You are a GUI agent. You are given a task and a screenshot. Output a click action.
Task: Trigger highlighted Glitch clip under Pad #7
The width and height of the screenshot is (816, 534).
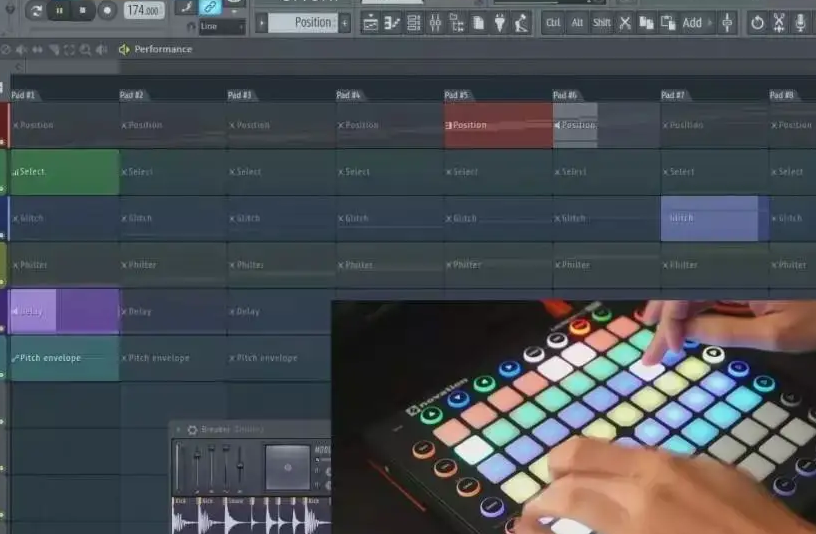click(x=715, y=219)
